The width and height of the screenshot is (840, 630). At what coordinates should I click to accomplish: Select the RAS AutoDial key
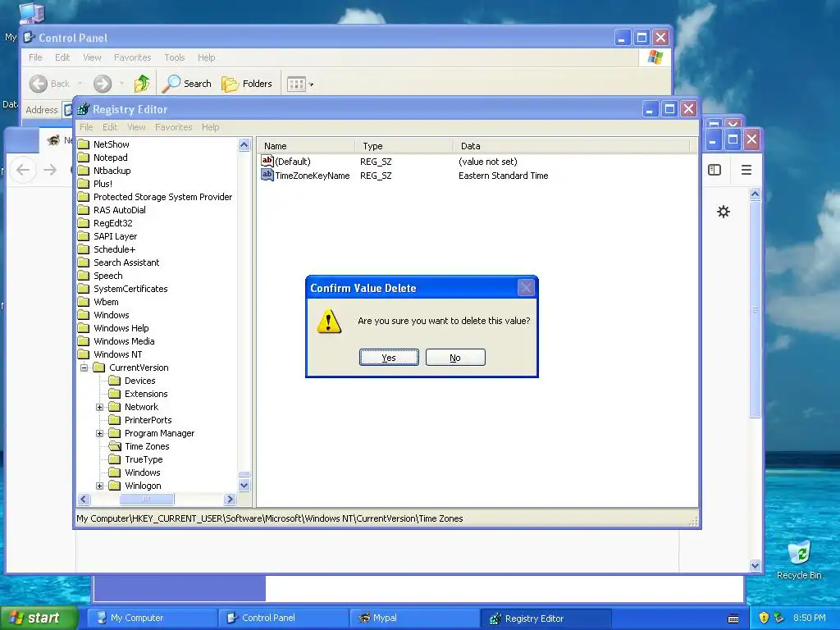120,210
